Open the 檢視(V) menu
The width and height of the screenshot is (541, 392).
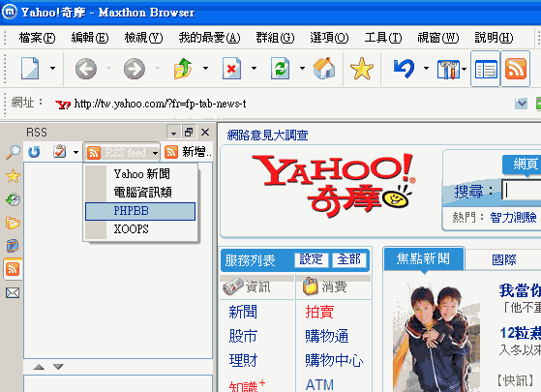coord(143,38)
